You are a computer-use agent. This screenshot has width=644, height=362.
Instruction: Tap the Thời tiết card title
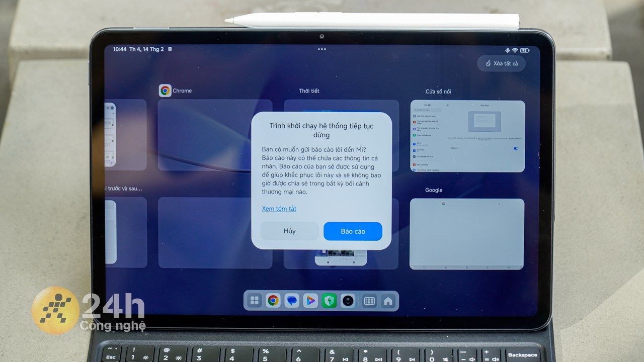(309, 91)
